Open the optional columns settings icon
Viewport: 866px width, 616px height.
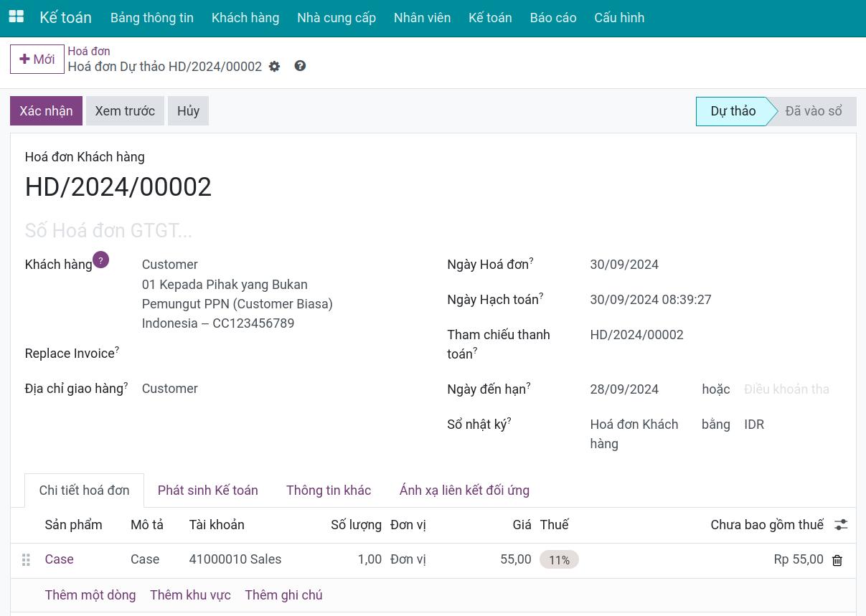click(841, 525)
